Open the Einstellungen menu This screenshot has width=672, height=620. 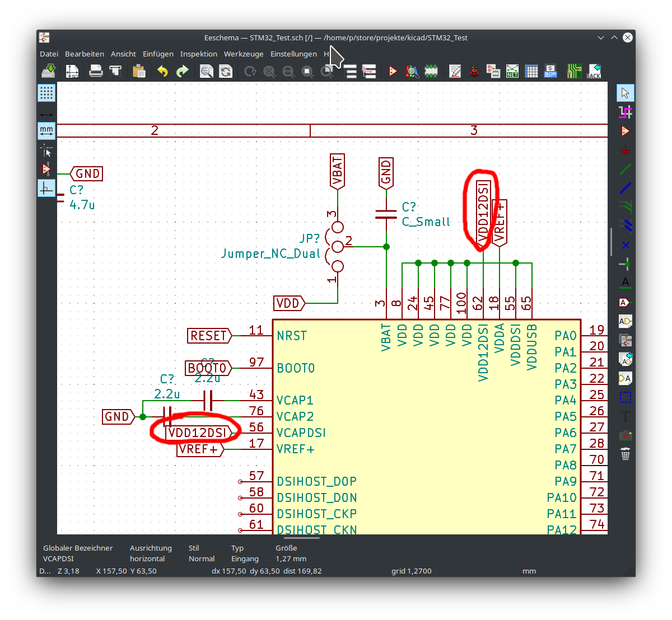293,54
